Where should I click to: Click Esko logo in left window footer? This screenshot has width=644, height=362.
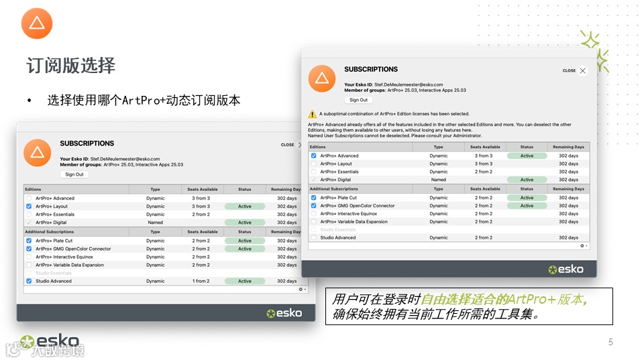[x=284, y=313]
